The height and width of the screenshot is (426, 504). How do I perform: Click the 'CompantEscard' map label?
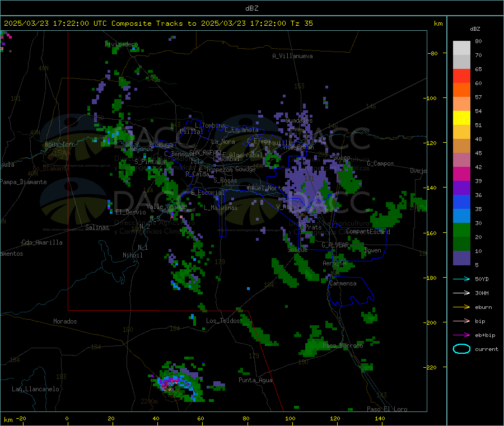click(368, 231)
